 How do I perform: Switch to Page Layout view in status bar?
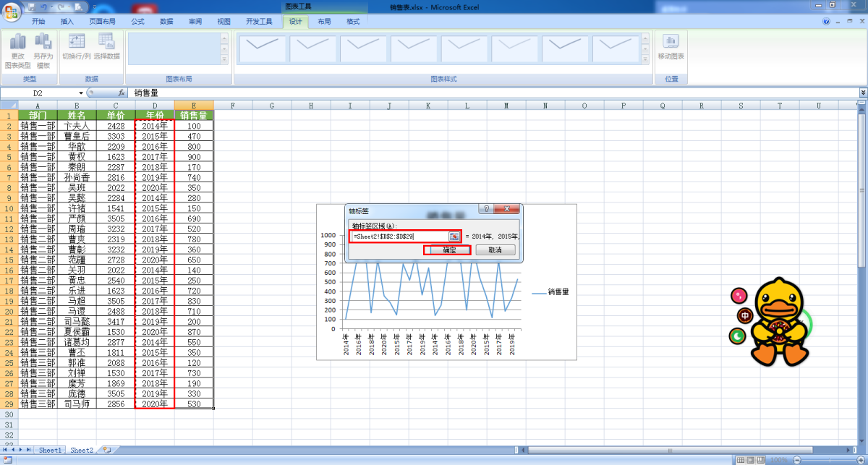click(x=750, y=460)
